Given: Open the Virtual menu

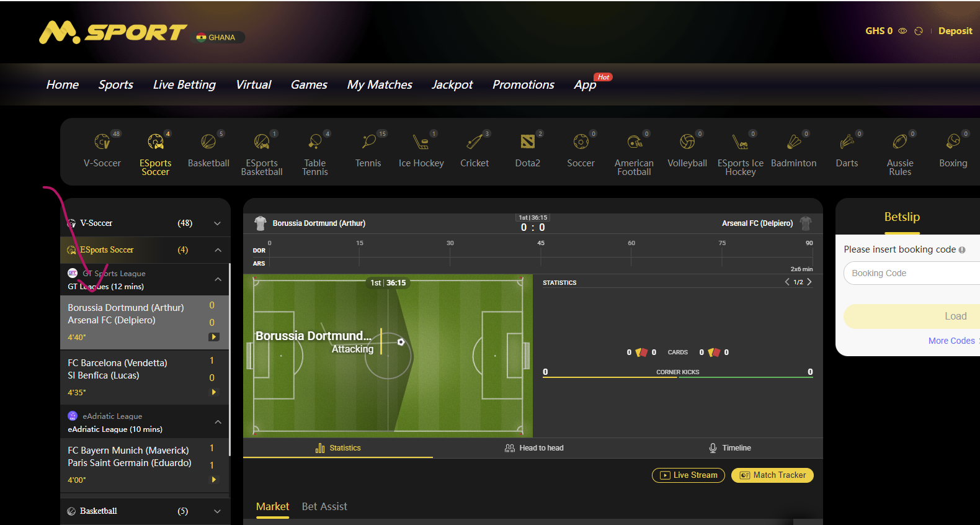Looking at the screenshot, I should click(x=254, y=85).
